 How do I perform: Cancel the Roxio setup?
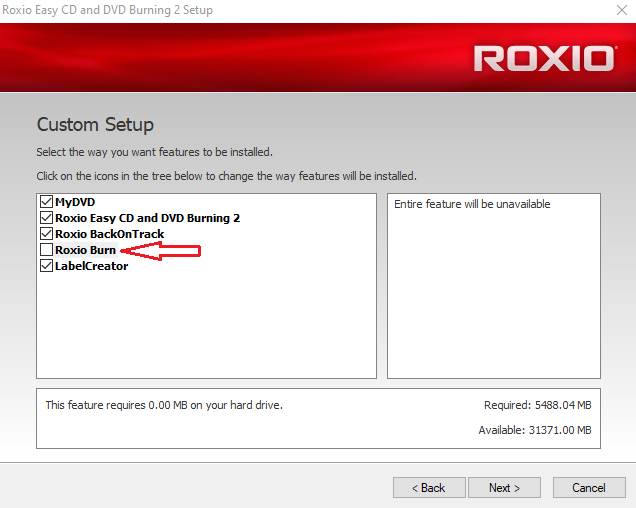coord(589,487)
